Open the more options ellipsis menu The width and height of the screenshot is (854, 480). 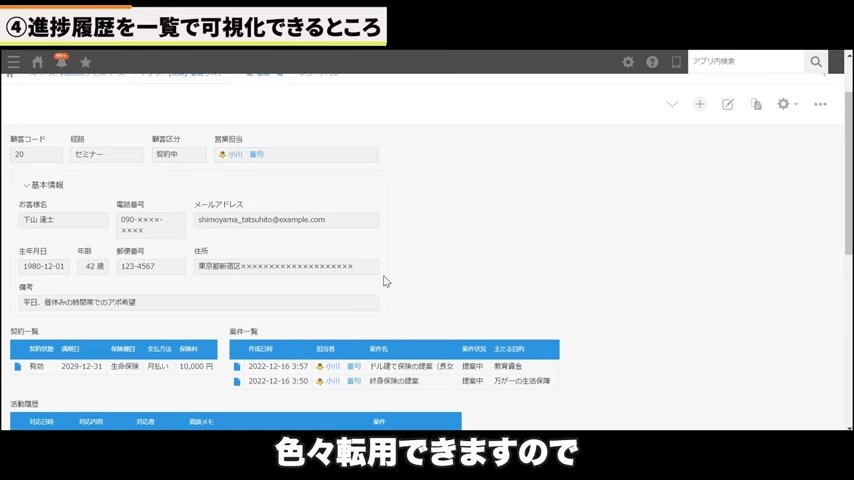point(820,104)
